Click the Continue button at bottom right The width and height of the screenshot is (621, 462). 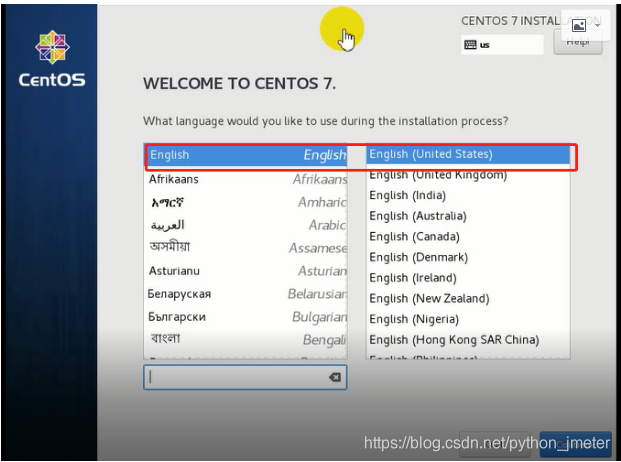pos(575,444)
